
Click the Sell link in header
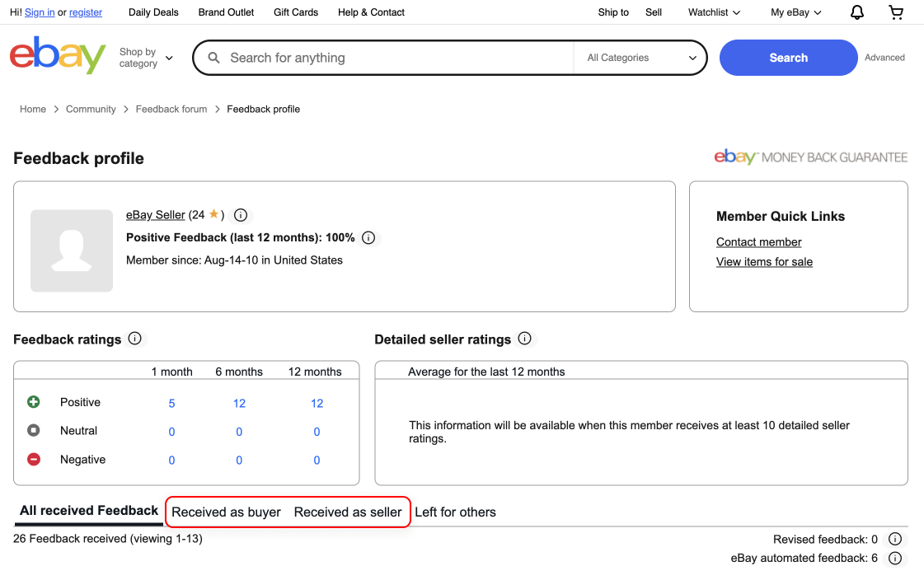(654, 12)
